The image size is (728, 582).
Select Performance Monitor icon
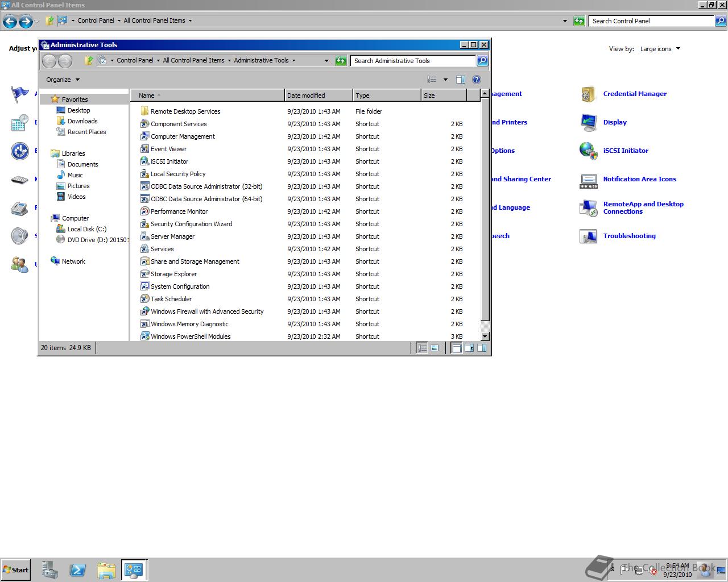[x=144, y=211]
